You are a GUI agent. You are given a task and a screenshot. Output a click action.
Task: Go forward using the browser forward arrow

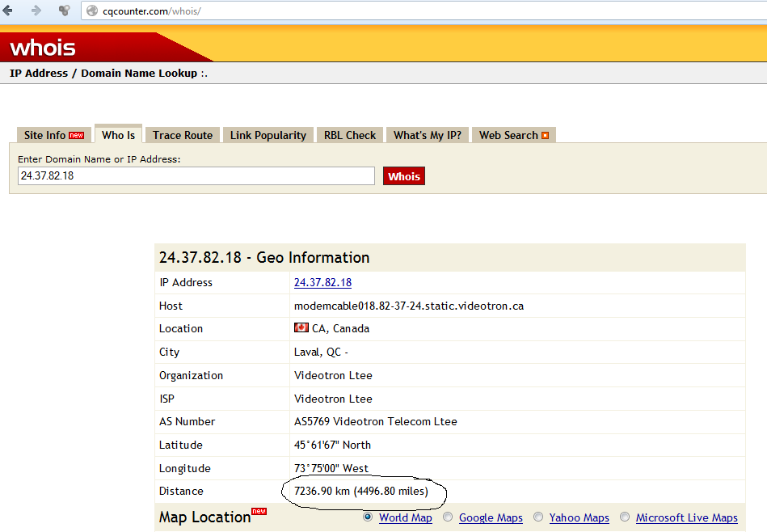click(x=36, y=11)
